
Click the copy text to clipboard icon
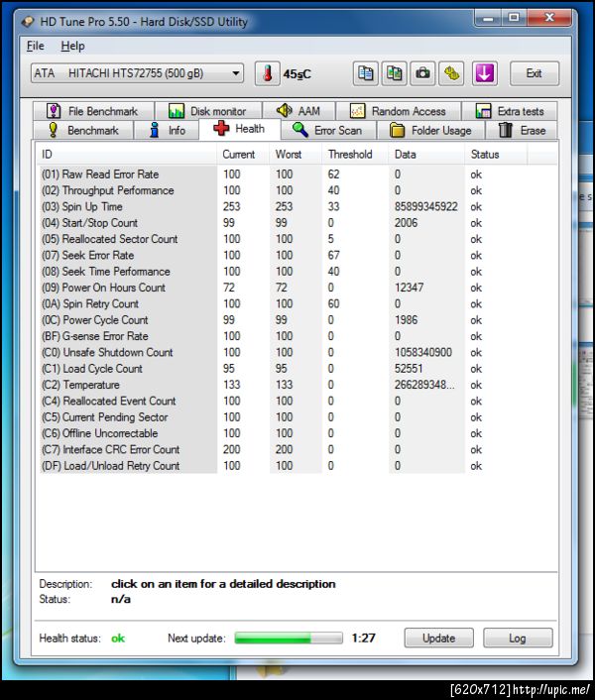[365, 73]
